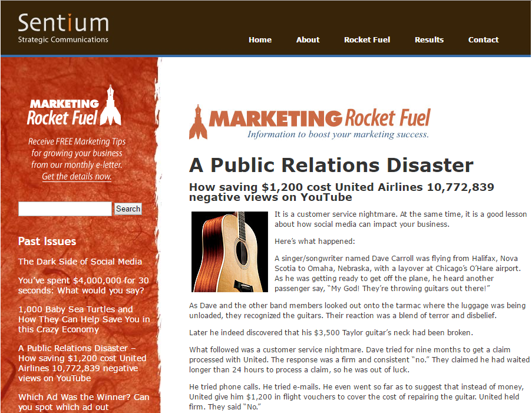This screenshot has height=413, width=532.
Task: Read the '1,000 Baby Sea Turtles' issue
Action: click(x=84, y=319)
